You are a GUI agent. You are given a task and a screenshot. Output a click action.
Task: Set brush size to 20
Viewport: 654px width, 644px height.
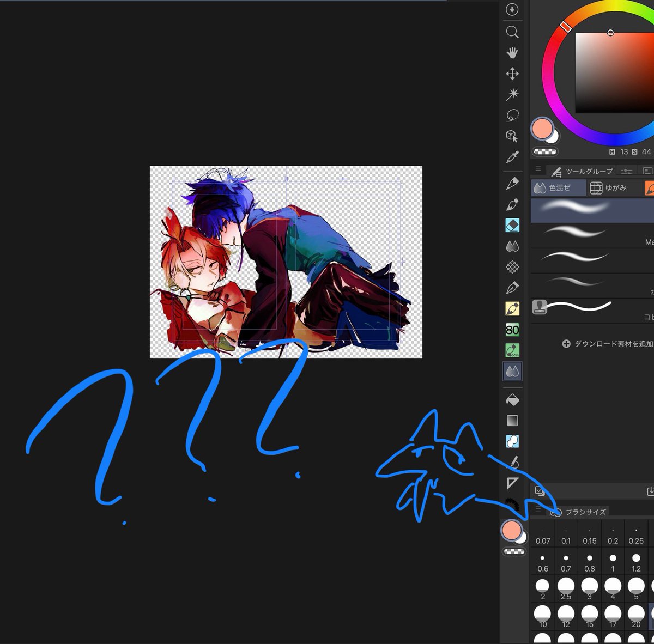point(636,616)
